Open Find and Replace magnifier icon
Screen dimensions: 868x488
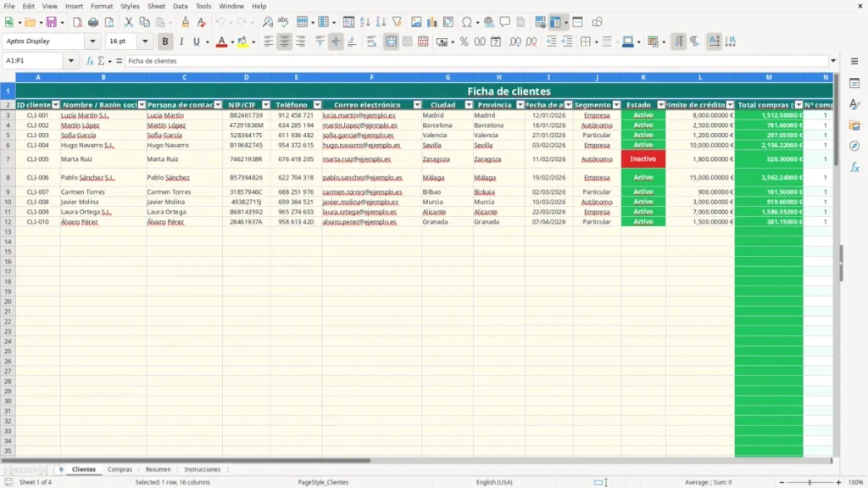(x=267, y=22)
